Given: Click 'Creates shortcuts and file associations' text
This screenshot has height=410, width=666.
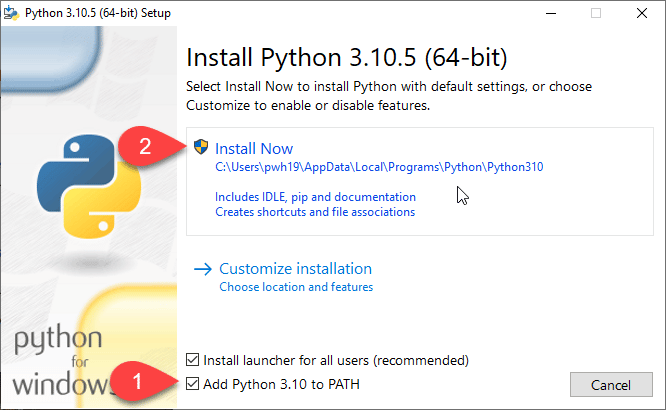Looking at the screenshot, I should click(315, 212).
